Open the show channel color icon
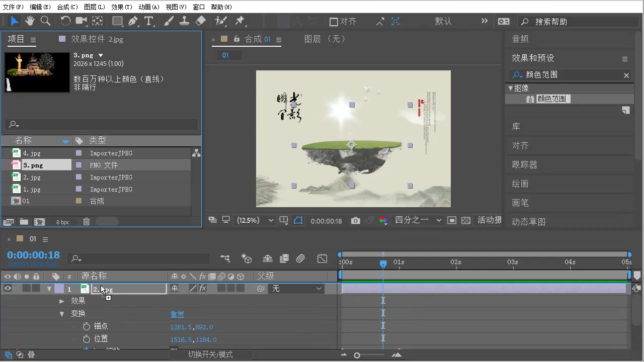Image resolution: width=644 pixels, height=362 pixels. (x=383, y=220)
